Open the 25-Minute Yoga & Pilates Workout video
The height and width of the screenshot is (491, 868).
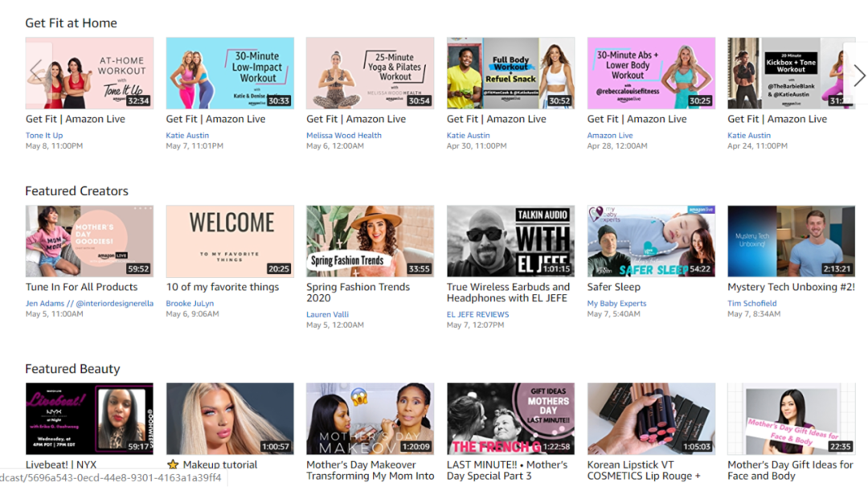[371, 73]
